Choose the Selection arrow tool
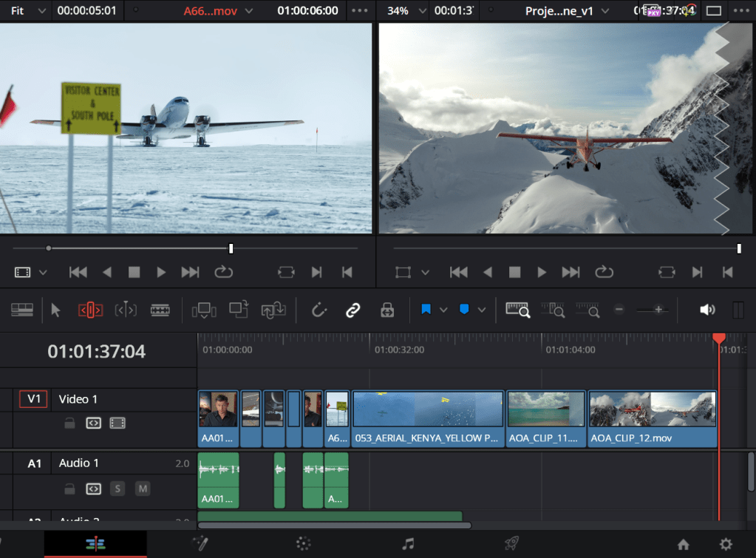Image resolution: width=756 pixels, height=558 pixels. point(55,310)
